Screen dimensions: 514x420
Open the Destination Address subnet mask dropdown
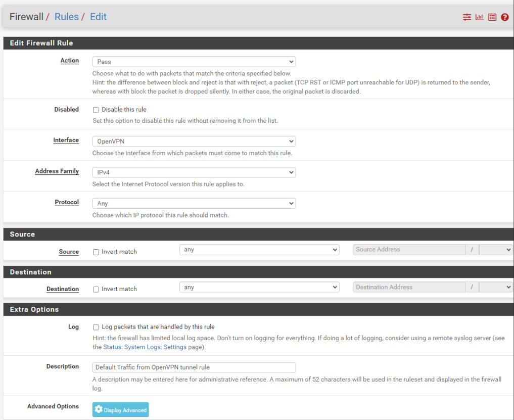[x=496, y=287]
